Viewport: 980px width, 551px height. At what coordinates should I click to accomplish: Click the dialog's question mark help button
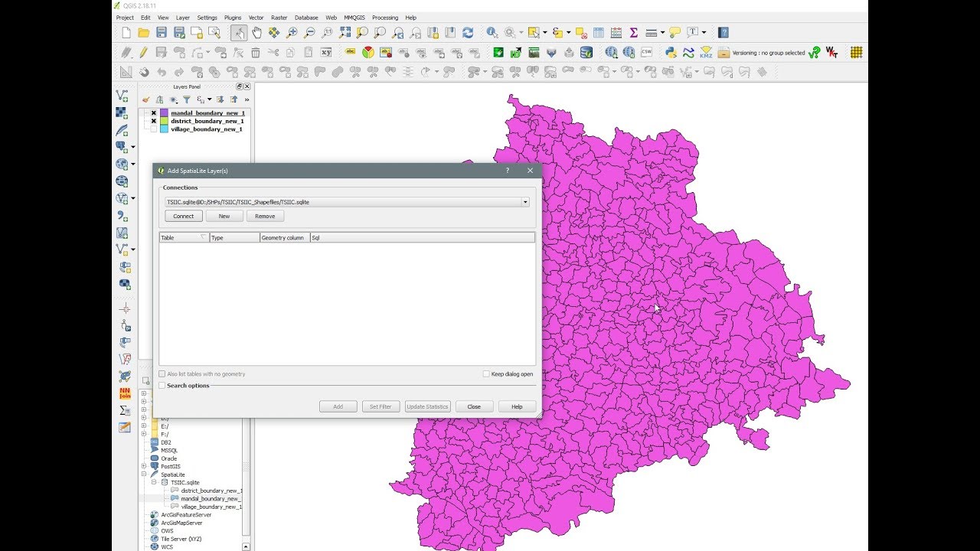point(507,171)
